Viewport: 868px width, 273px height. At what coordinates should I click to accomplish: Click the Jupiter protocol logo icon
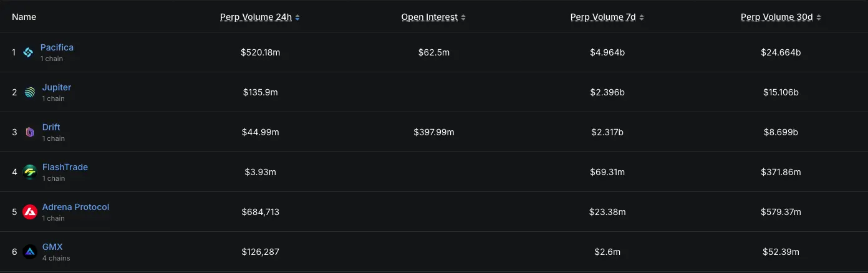click(30, 92)
